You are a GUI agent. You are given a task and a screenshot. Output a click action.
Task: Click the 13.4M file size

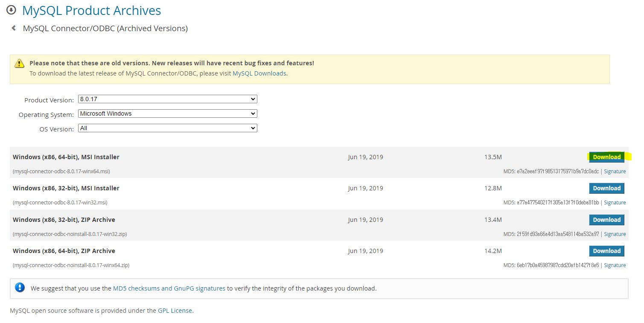tap(493, 220)
